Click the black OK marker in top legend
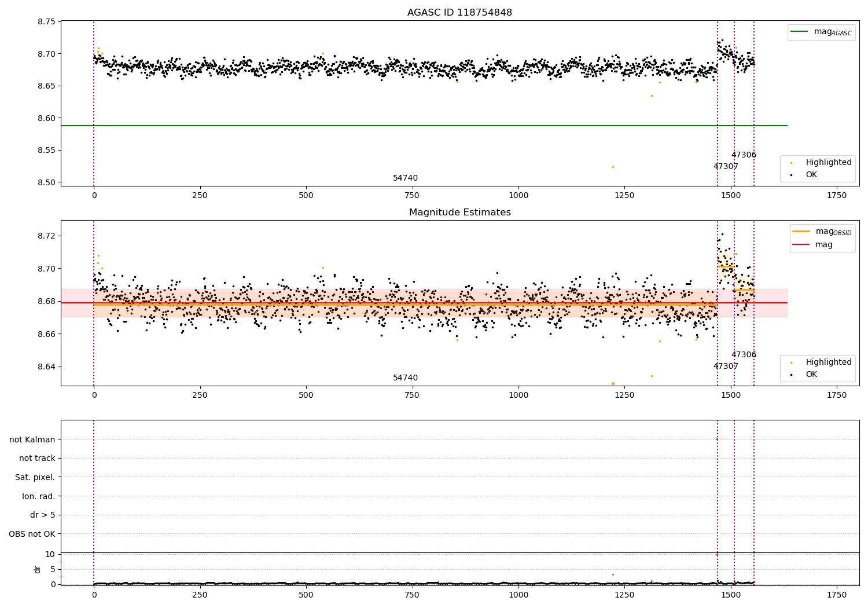The image size is (868, 608). 791,175
